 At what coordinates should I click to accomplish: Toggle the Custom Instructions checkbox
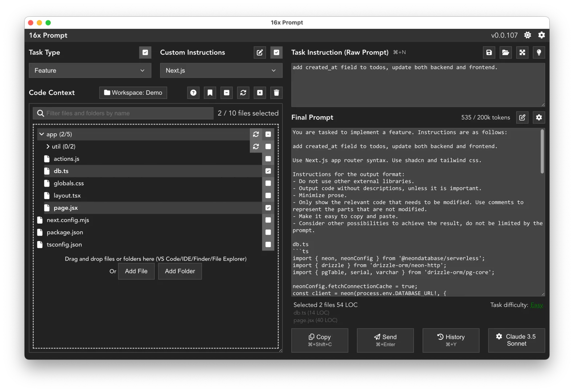[x=276, y=53]
